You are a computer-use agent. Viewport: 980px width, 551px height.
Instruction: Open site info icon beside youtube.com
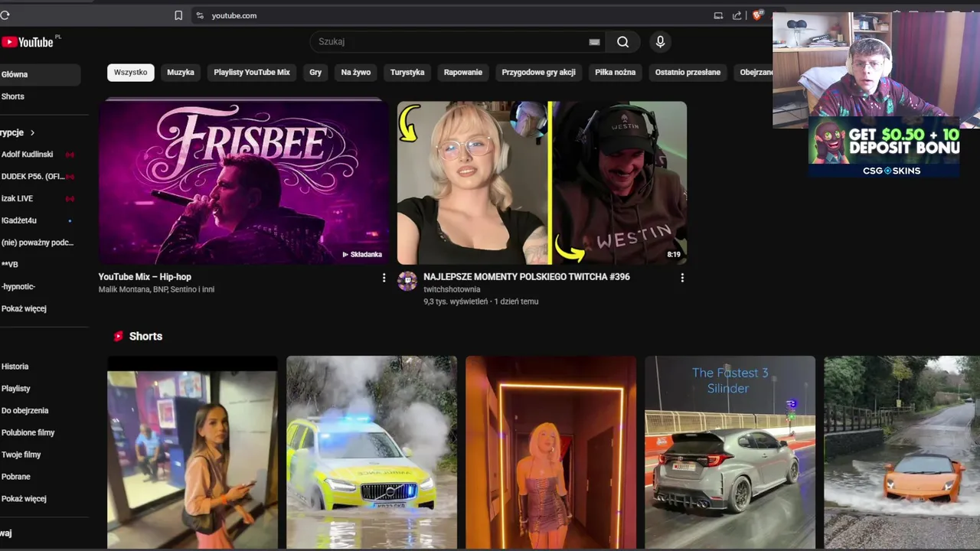[x=200, y=15]
